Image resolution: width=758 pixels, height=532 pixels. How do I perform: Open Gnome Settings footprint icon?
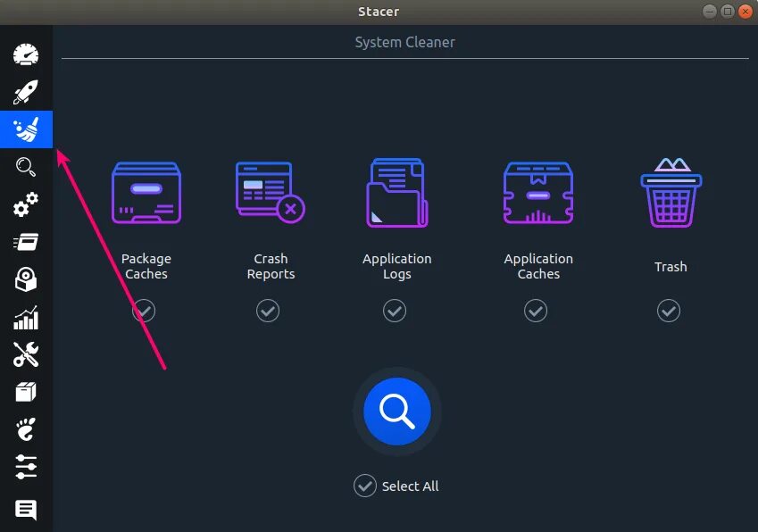pyautogui.click(x=26, y=429)
